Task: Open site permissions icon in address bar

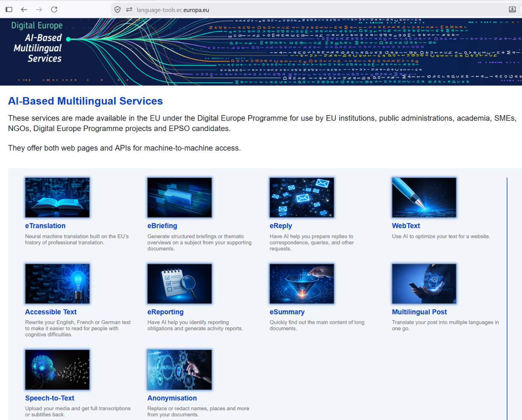Action: click(129, 10)
